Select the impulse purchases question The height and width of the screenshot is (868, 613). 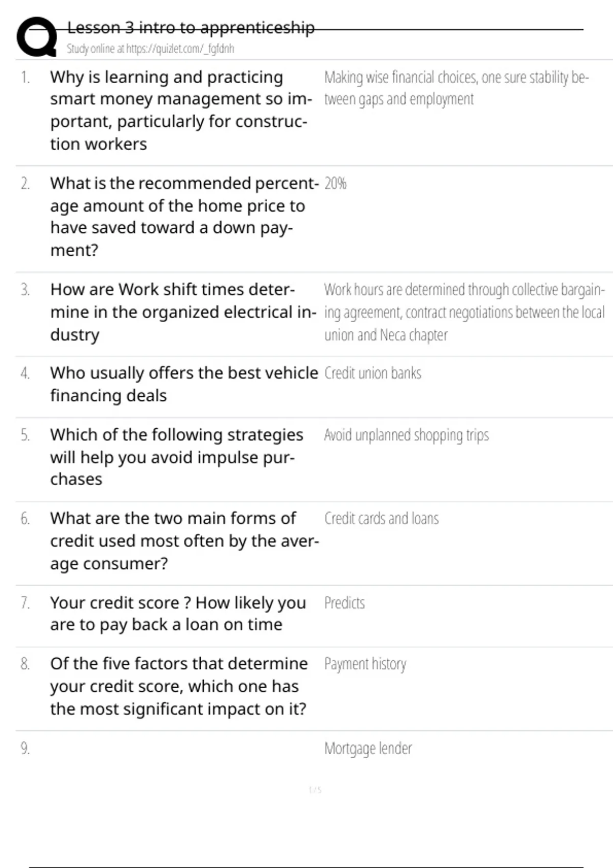(176, 457)
